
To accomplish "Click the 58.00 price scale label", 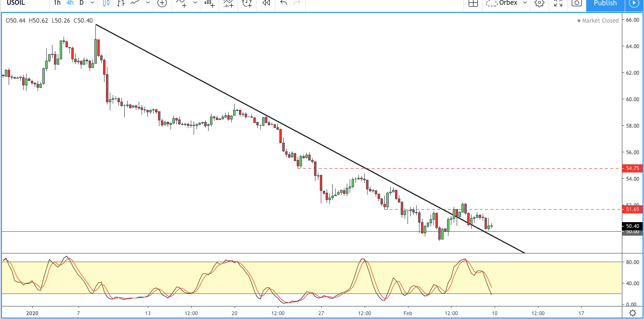I will click(631, 126).
